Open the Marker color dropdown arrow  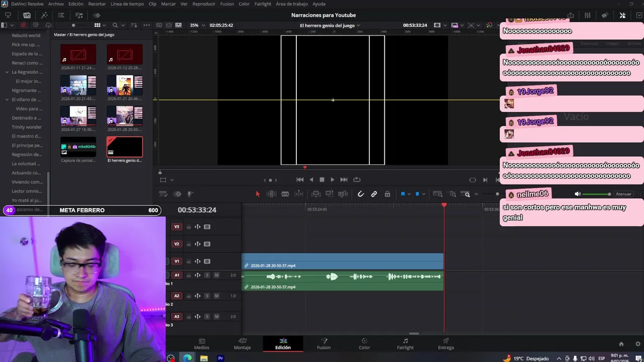(424, 194)
